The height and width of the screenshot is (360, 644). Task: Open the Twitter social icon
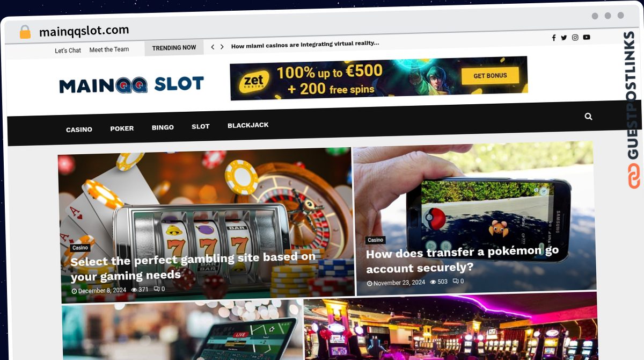(564, 38)
